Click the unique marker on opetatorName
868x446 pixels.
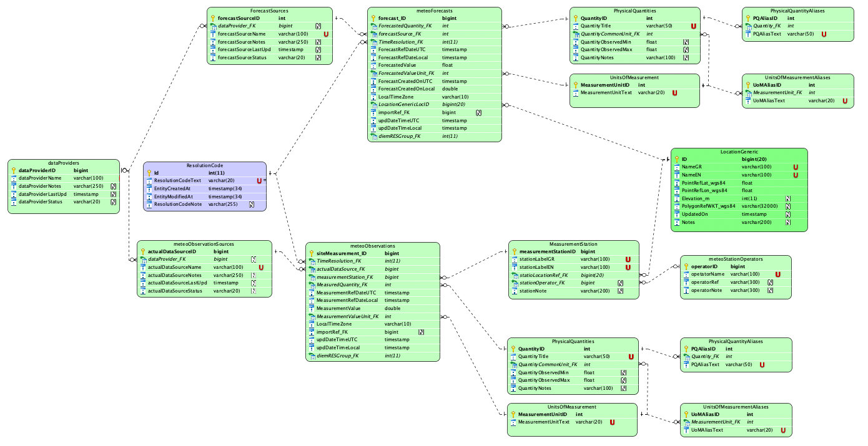coord(778,274)
